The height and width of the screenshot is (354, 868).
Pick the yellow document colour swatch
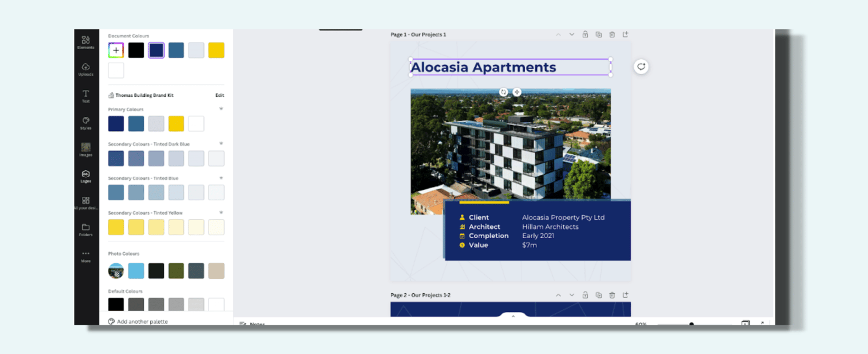click(x=216, y=50)
